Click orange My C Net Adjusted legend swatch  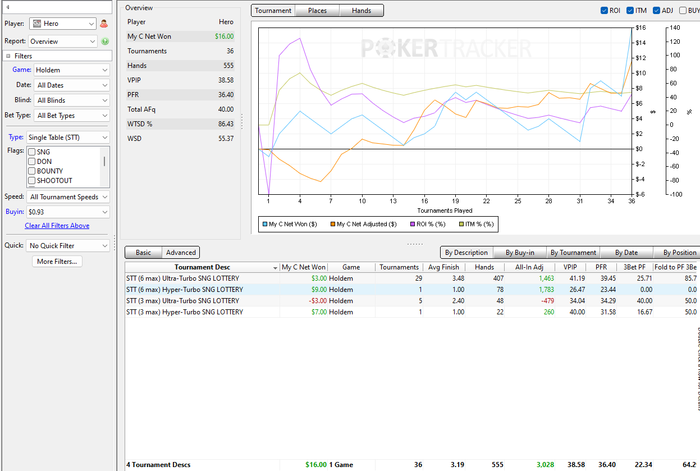pos(333,224)
